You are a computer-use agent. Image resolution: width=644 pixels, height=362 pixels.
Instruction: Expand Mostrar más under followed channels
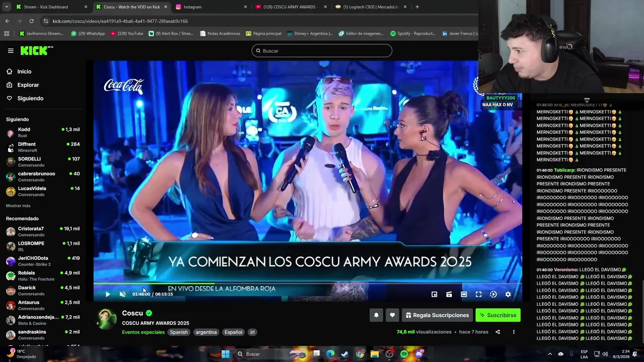click(18, 206)
